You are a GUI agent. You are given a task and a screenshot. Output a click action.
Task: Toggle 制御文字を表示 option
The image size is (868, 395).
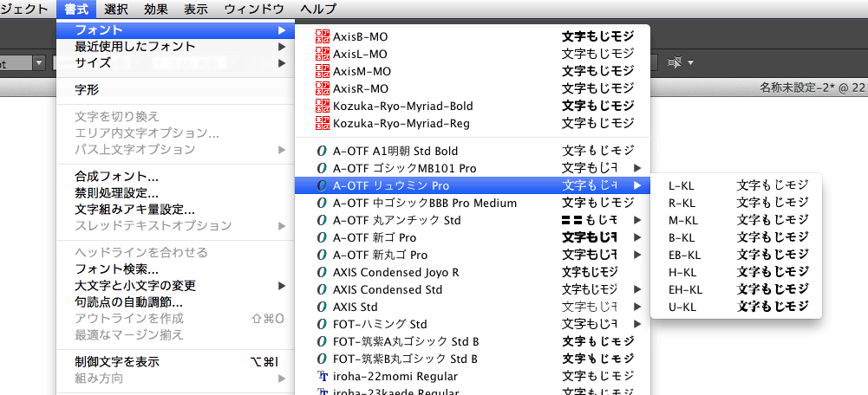tap(175, 362)
